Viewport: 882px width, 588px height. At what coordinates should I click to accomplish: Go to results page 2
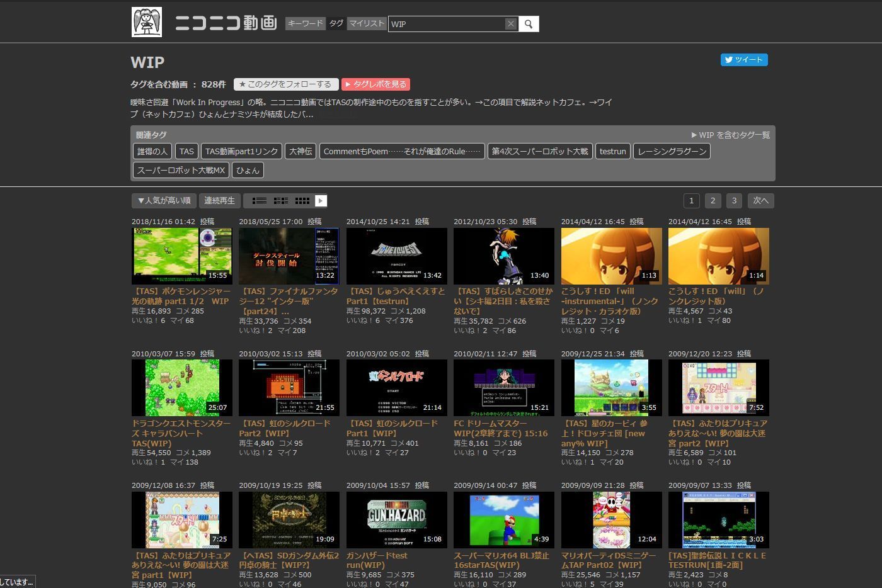point(713,201)
